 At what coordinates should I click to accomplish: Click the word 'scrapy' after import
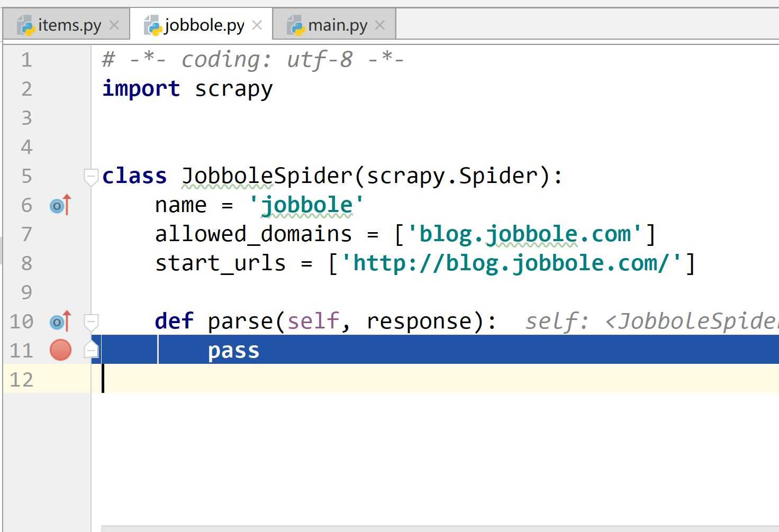[233, 89]
